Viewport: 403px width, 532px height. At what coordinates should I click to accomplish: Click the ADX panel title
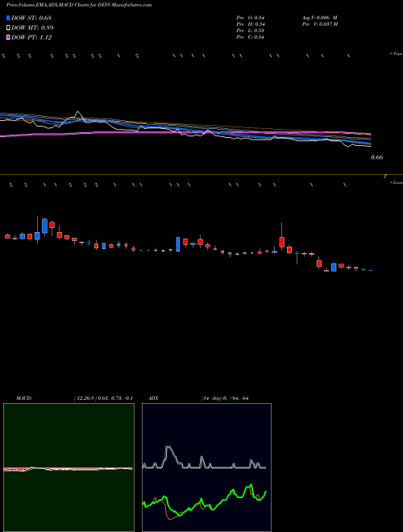pos(153,398)
